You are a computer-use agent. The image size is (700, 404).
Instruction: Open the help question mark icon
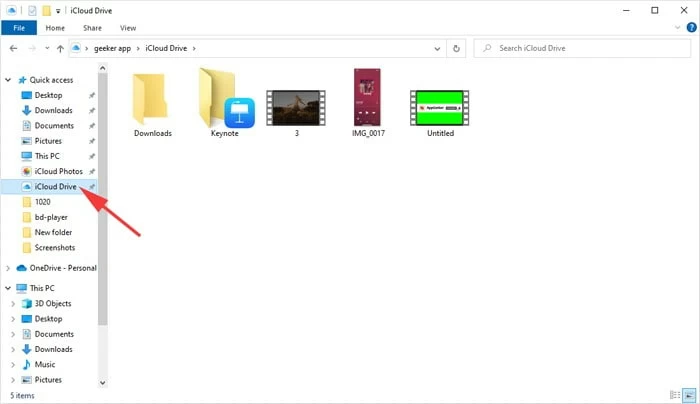click(688, 28)
